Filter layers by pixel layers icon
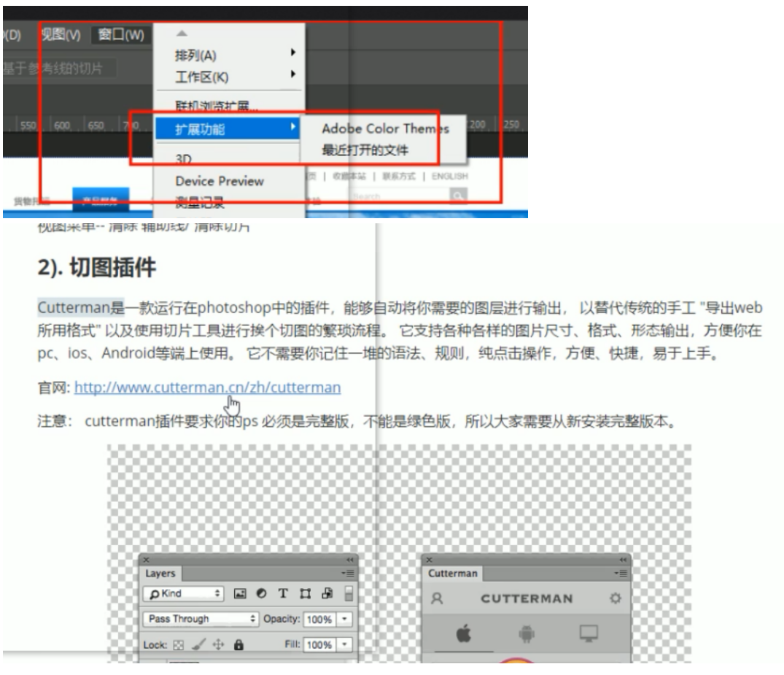This screenshot has height=675, width=784. tap(240, 593)
